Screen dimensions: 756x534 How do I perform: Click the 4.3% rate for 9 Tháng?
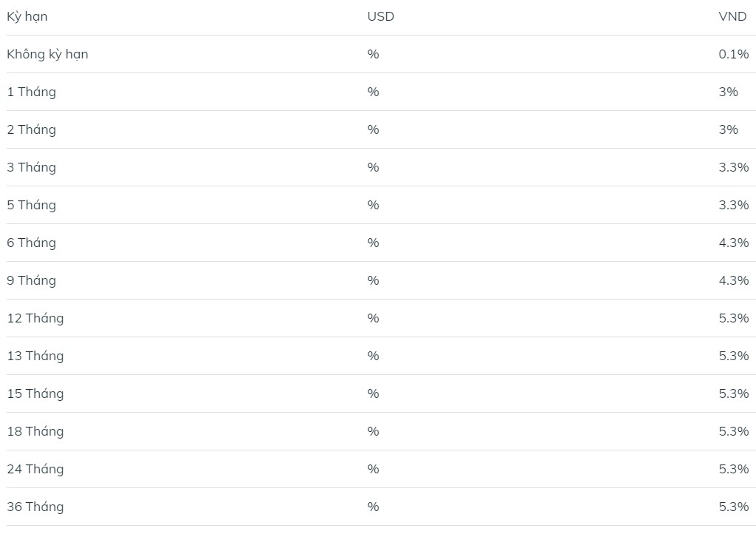(x=733, y=280)
